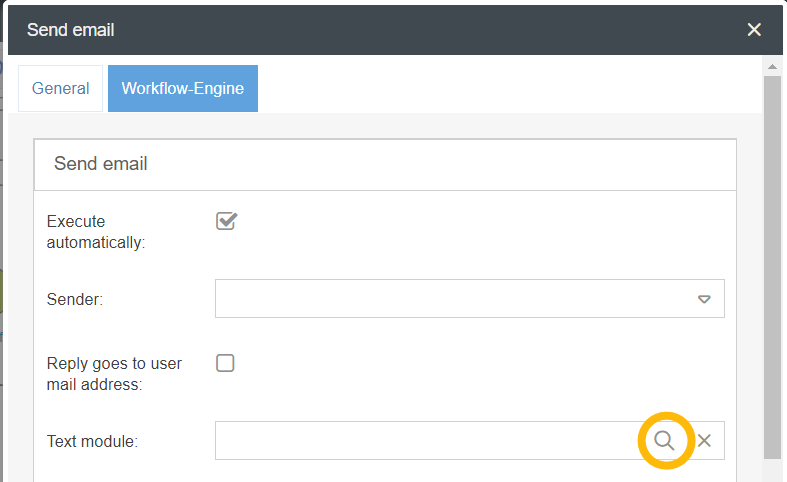The height and width of the screenshot is (482, 787).
Task: Click the scrollbar up arrow
Action: (x=772, y=67)
